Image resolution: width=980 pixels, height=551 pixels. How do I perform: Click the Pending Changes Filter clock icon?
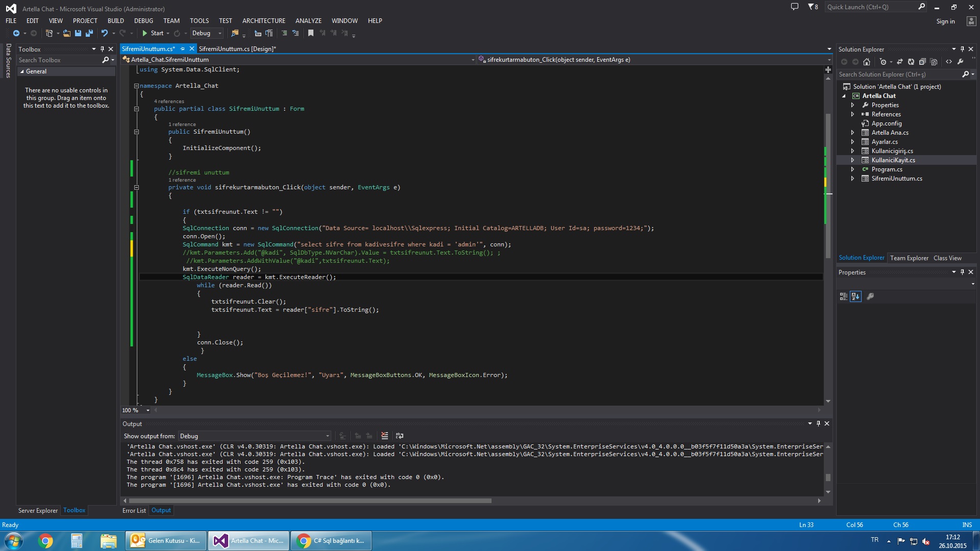click(x=883, y=62)
